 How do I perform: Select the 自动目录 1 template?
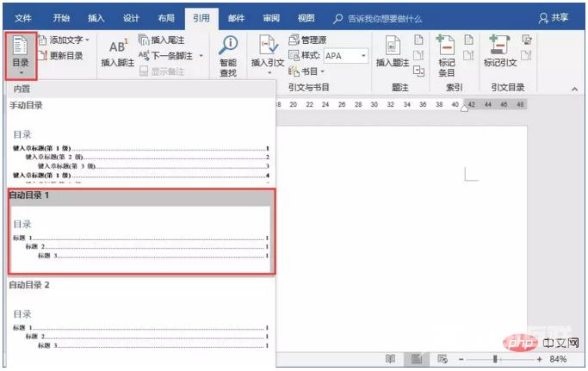click(x=141, y=232)
